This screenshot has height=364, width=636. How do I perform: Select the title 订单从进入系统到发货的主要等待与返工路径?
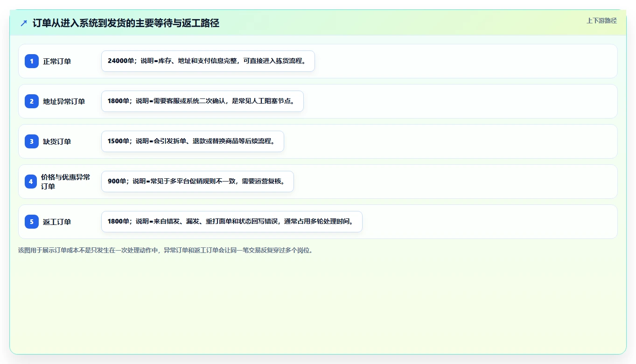(126, 23)
